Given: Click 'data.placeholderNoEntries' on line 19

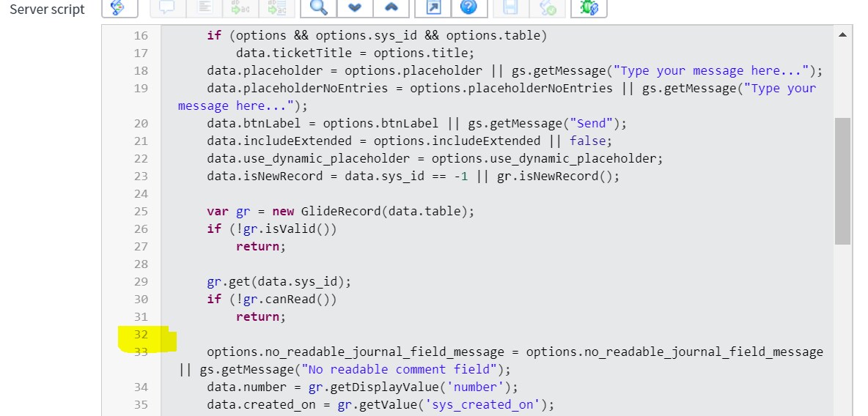Looking at the screenshot, I should (297, 89).
